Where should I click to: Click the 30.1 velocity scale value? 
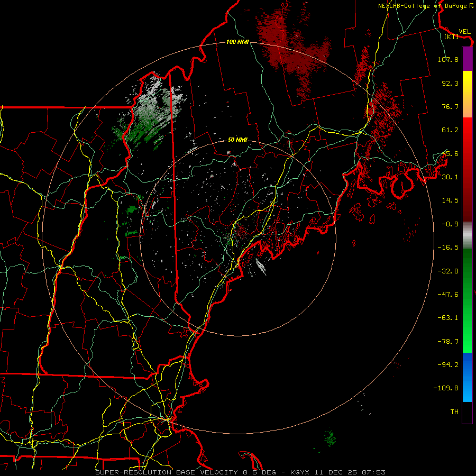(x=450, y=177)
